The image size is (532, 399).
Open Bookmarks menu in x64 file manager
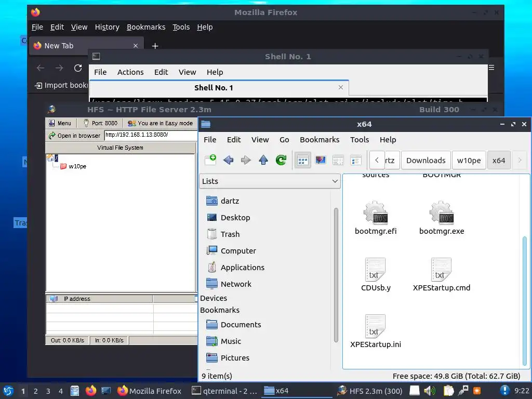320,140
